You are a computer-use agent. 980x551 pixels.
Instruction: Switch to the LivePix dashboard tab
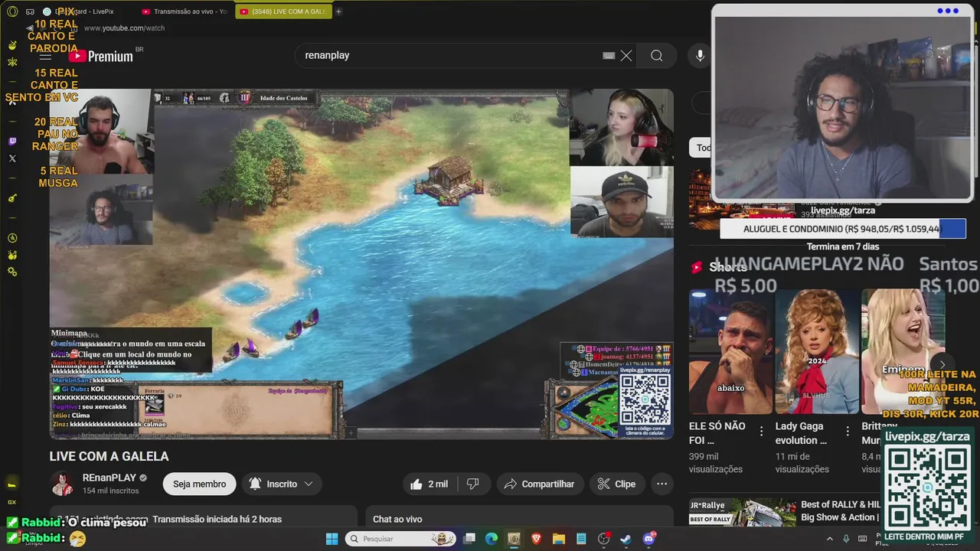click(x=84, y=11)
